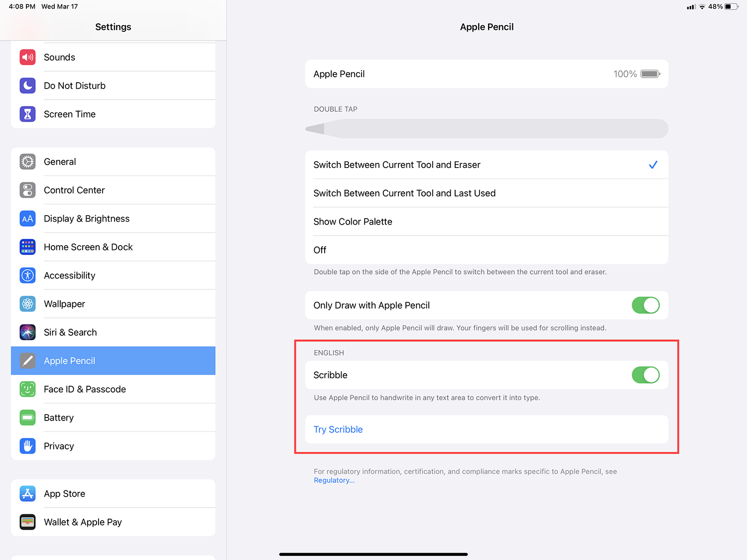Tap the Screen Time hourglass icon
Image resolution: width=747 pixels, height=560 pixels.
coord(28,114)
